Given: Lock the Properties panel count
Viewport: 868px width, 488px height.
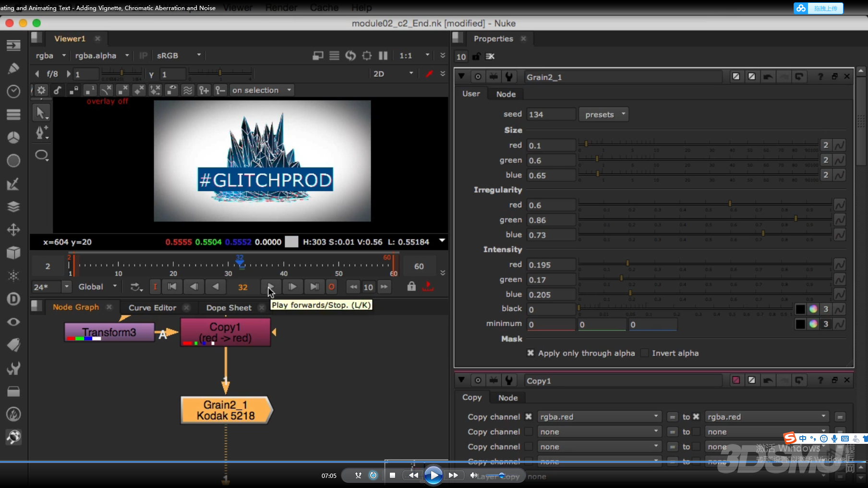Looking at the screenshot, I should click(x=476, y=57).
